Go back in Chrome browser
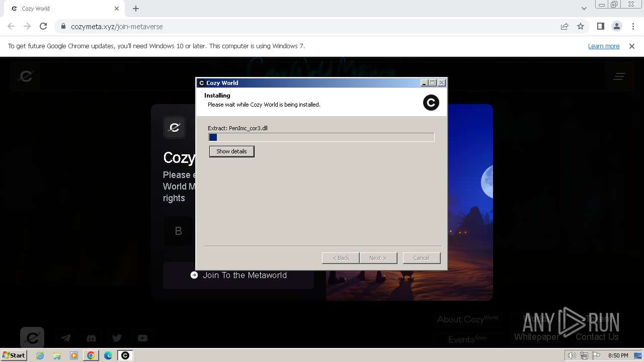This screenshot has height=362, width=644. pyautogui.click(x=11, y=27)
